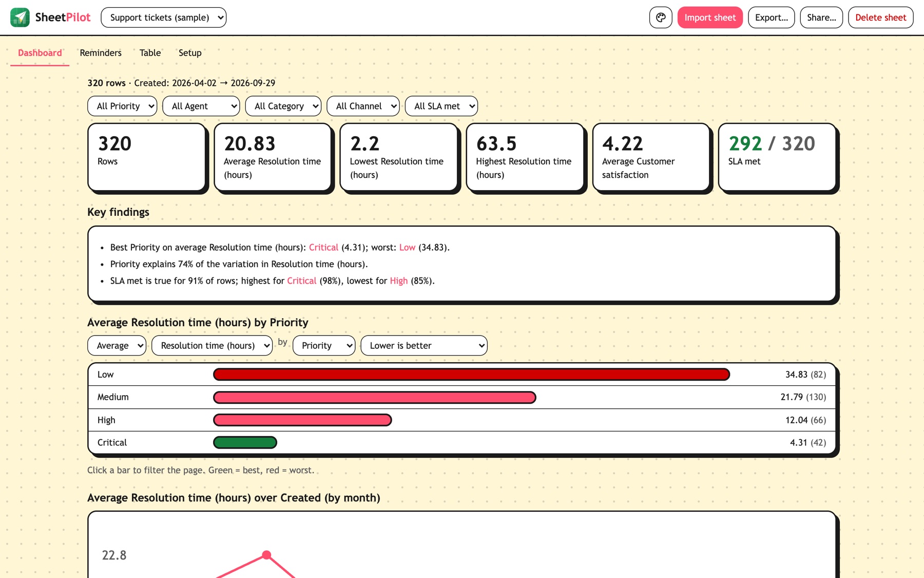Click the 20.83 Average Resolution time card

(273, 157)
